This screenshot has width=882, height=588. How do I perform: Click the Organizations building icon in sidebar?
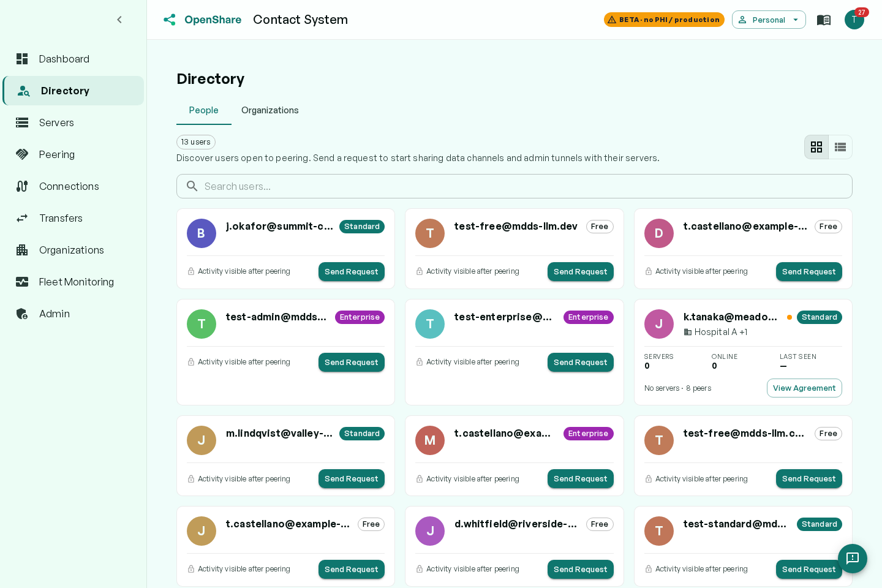coord(22,250)
